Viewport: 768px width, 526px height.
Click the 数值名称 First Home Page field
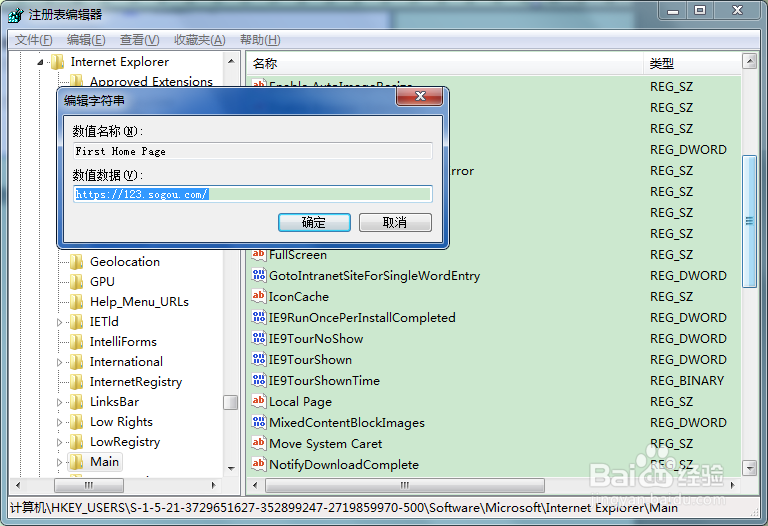[253, 151]
